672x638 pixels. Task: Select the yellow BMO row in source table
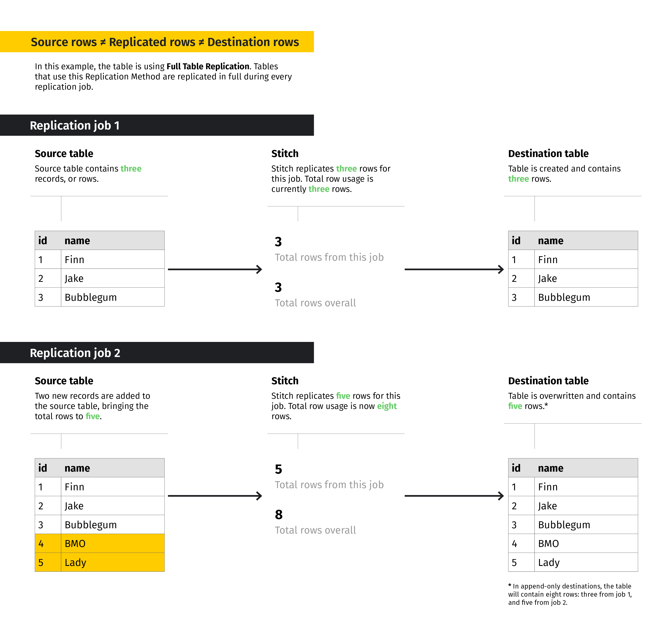point(99,544)
